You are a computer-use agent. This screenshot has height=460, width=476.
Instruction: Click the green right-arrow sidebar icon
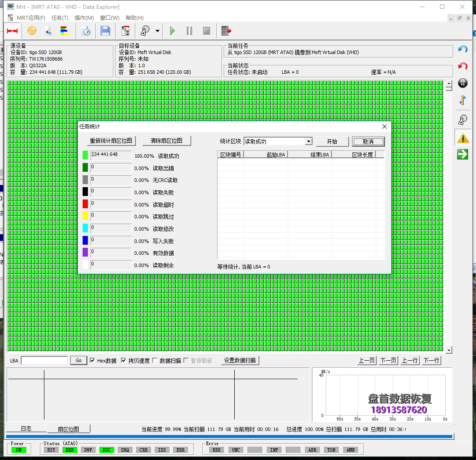tap(462, 154)
